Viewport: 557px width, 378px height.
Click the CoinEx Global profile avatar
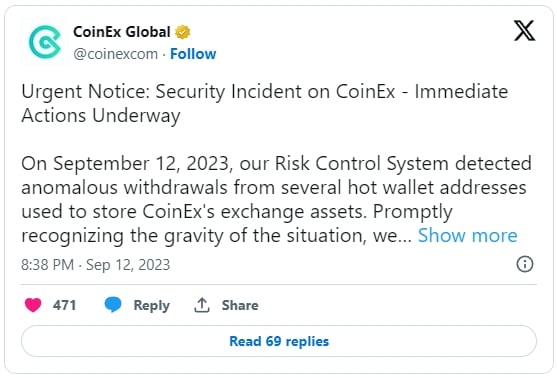pos(45,42)
